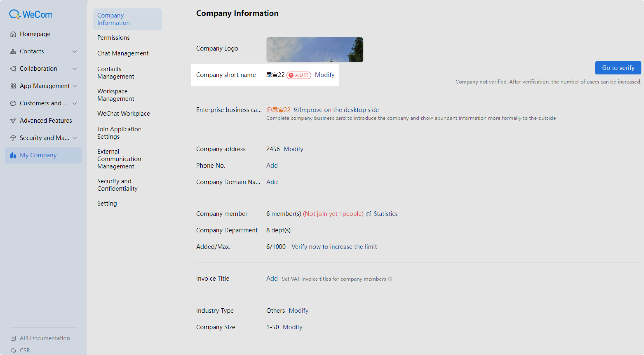The image size is (644, 355).
Task: Click the Invoice Title info icon
Action: pos(390,279)
